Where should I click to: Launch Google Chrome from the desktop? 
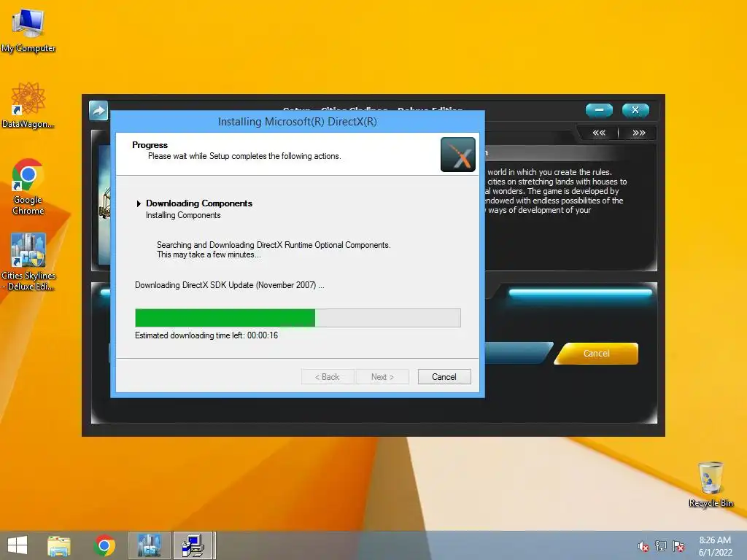click(x=28, y=187)
